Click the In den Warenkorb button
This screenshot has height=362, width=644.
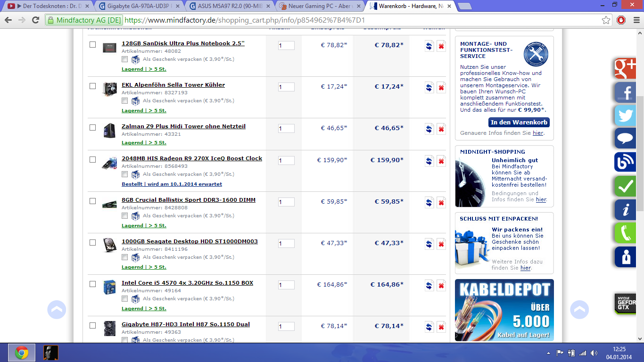coord(519,123)
